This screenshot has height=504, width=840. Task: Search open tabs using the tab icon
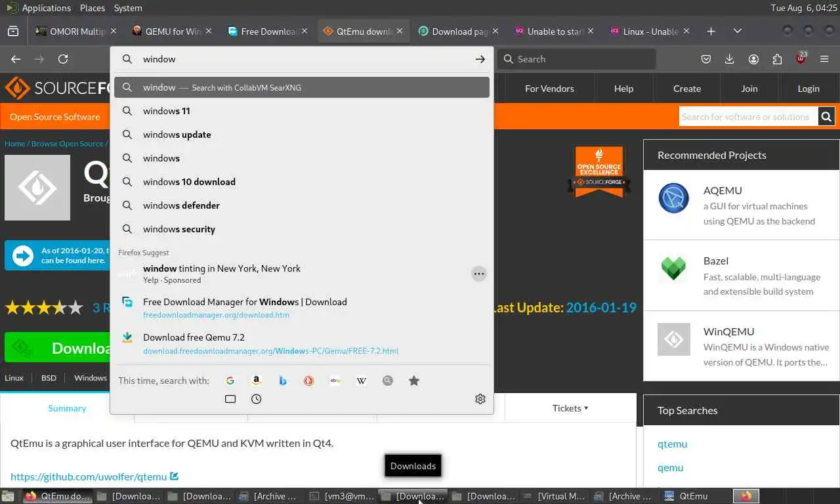pyautogui.click(x=230, y=399)
